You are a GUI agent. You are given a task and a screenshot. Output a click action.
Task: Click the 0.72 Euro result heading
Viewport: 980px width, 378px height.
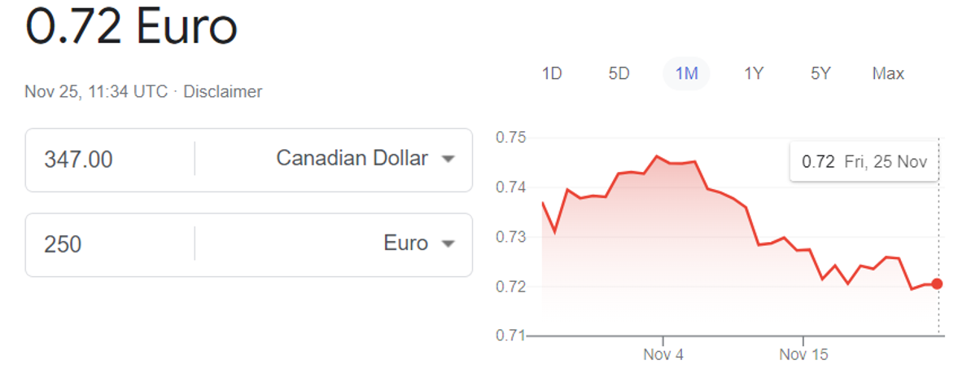(x=132, y=28)
